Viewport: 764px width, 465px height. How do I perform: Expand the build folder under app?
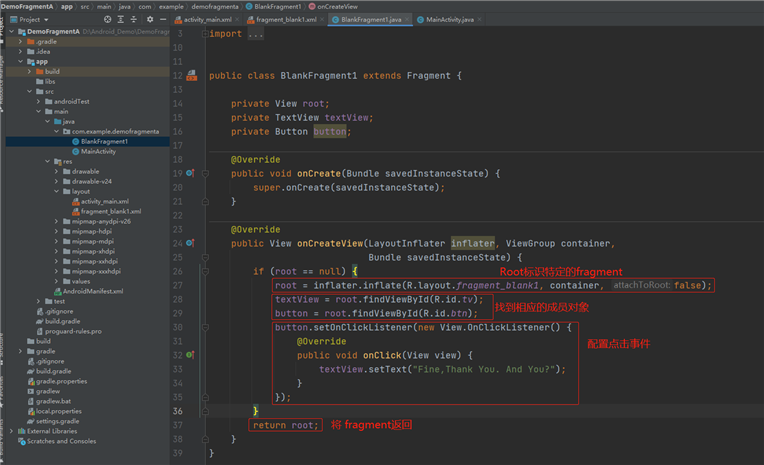[x=29, y=71]
